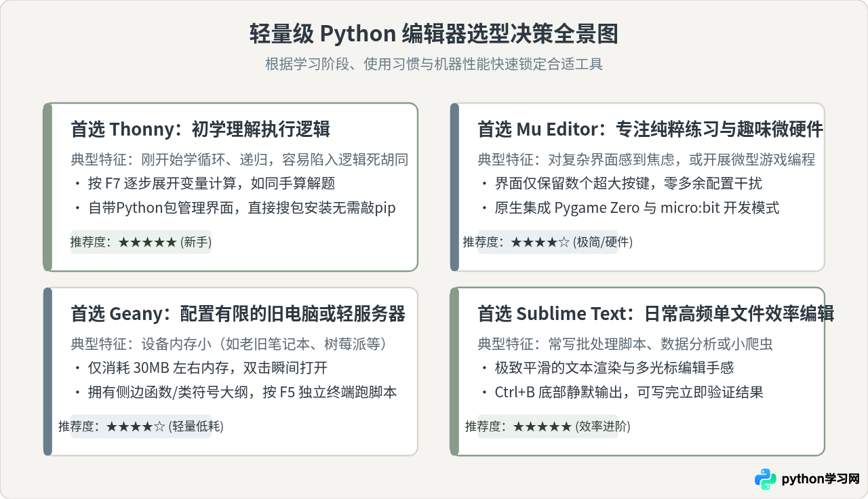This screenshot has width=868, height=499.
Task: Click the bullet 拥有侧边函数/类符号大纲，按 F5 独立终端跑脚本
Action: click(235, 392)
